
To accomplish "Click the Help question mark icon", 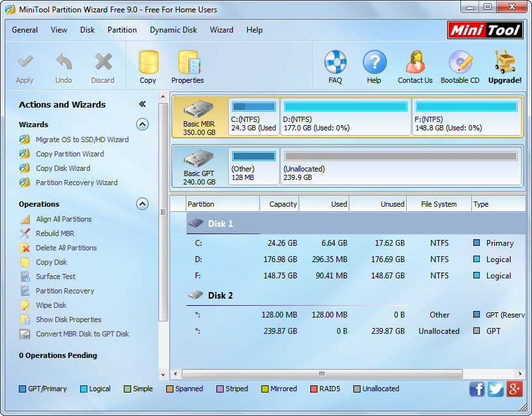I will click(x=374, y=62).
